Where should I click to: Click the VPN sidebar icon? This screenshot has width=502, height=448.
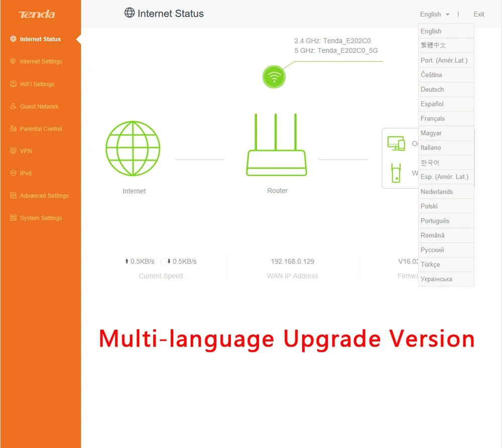(13, 151)
